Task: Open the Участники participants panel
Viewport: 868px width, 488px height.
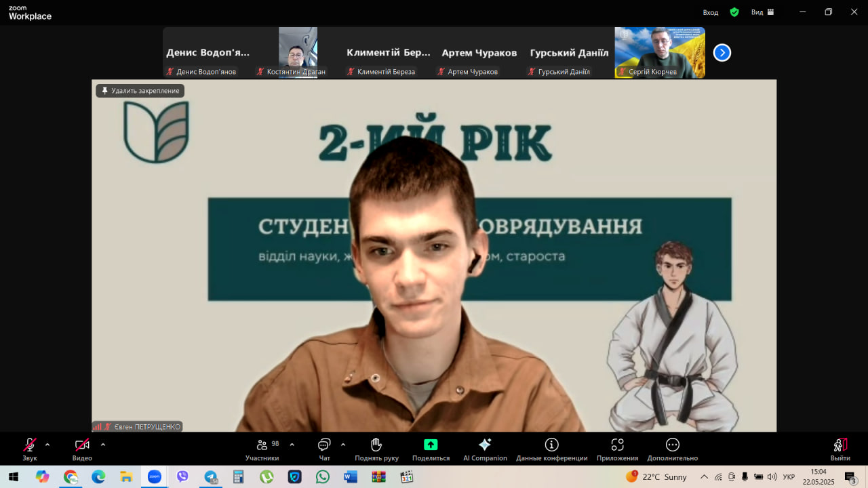Action: [262, 449]
